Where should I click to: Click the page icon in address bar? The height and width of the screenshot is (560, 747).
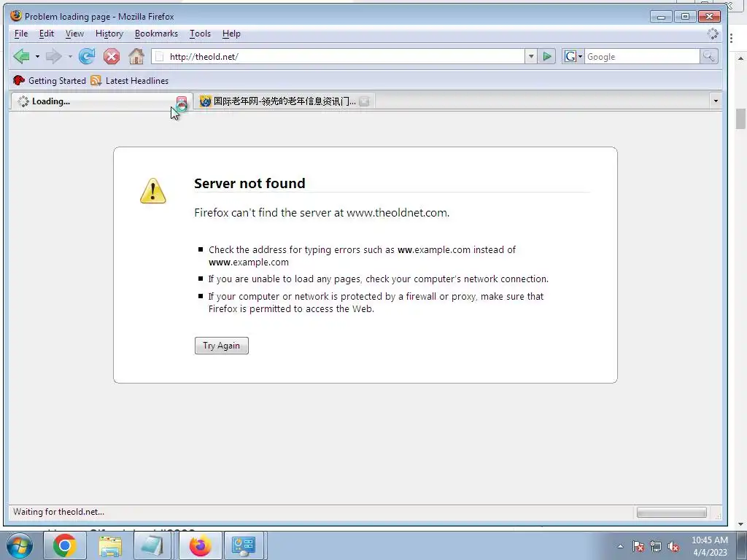point(160,57)
